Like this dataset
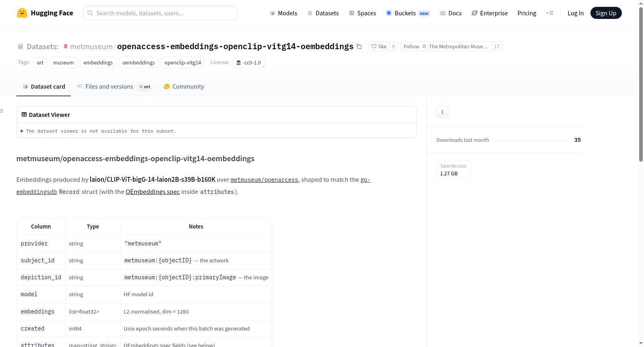The image size is (644, 347). [x=379, y=46]
